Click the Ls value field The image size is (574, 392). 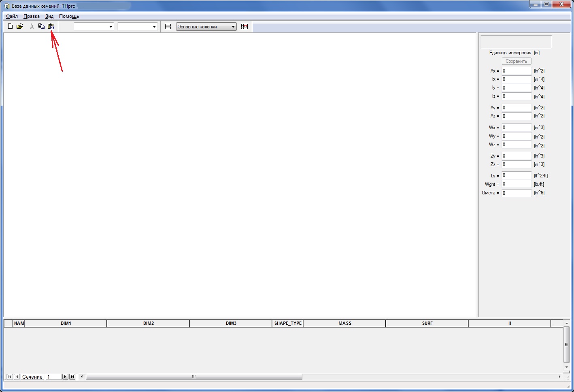point(517,175)
